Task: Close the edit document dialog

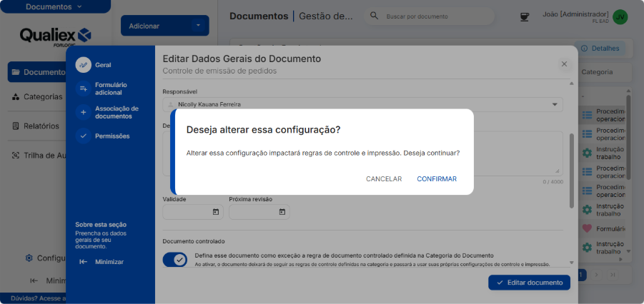Action: tap(564, 64)
